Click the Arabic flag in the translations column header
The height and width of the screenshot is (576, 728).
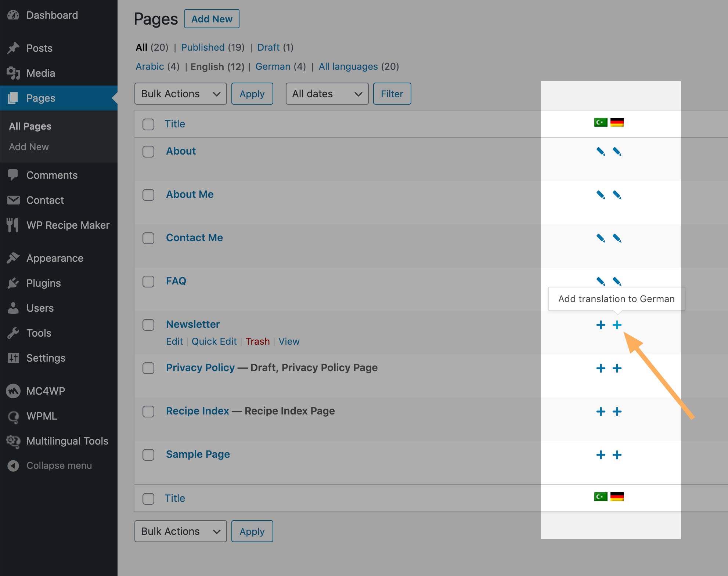coord(601,122)
